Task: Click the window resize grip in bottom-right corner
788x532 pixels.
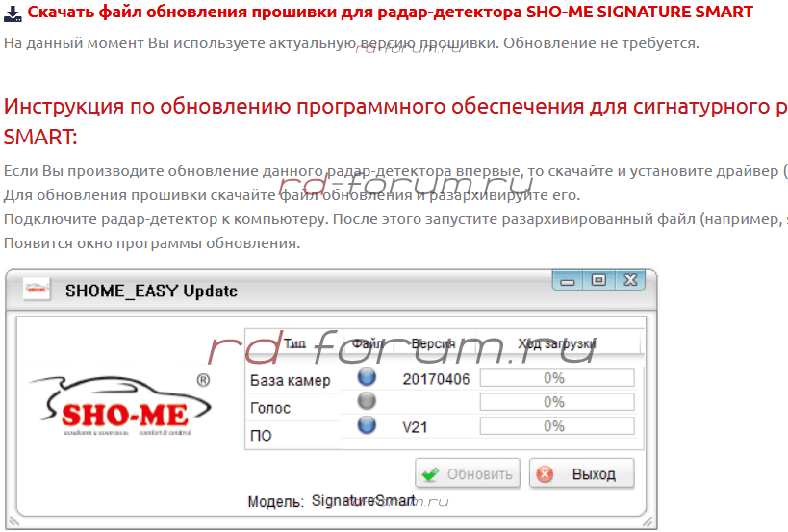Action: pyautogui.click(x=648, y=522)
